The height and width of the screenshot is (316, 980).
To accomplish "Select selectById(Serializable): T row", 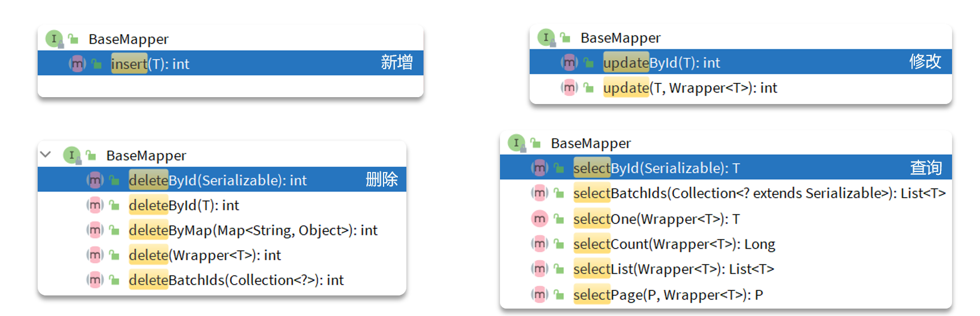I will click(x=656, y=168).
